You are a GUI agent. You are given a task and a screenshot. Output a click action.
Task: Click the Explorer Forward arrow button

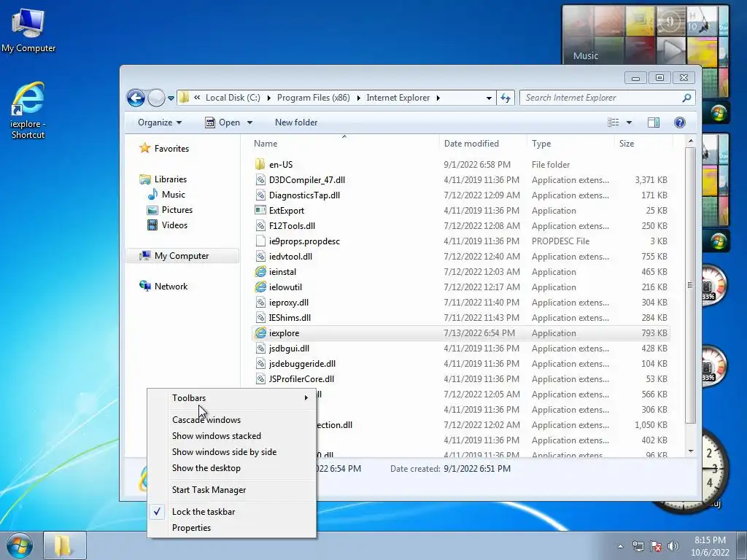[x=156, y=98]
